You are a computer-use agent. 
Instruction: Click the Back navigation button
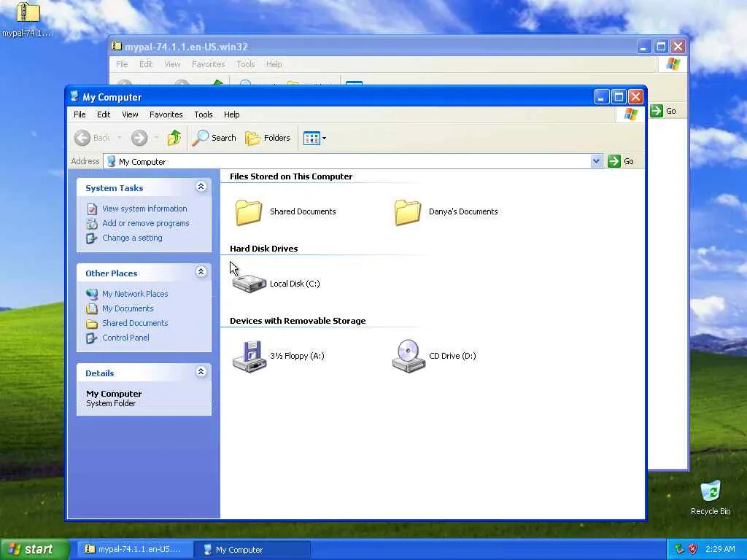pos(93,138)
